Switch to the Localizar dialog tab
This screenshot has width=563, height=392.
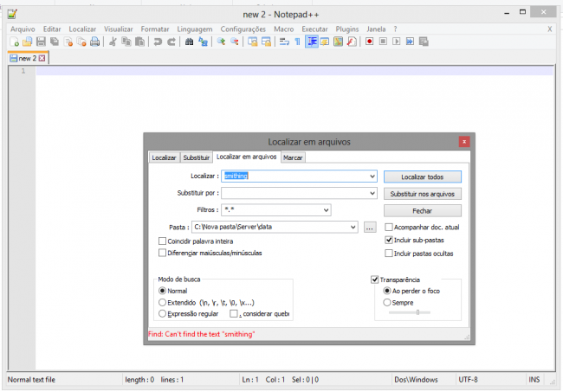click(x=164, y=157)
